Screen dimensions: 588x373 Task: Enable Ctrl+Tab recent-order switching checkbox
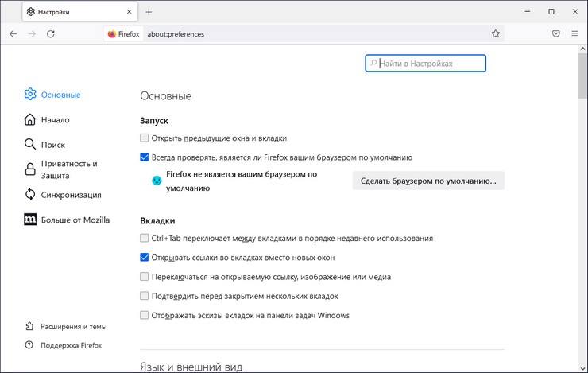tap(144, 239)
